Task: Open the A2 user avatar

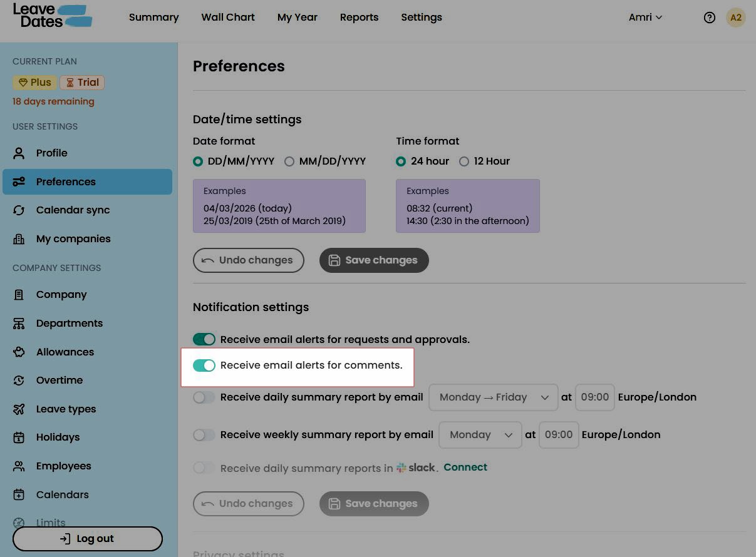Action: (x=736, y=18)
